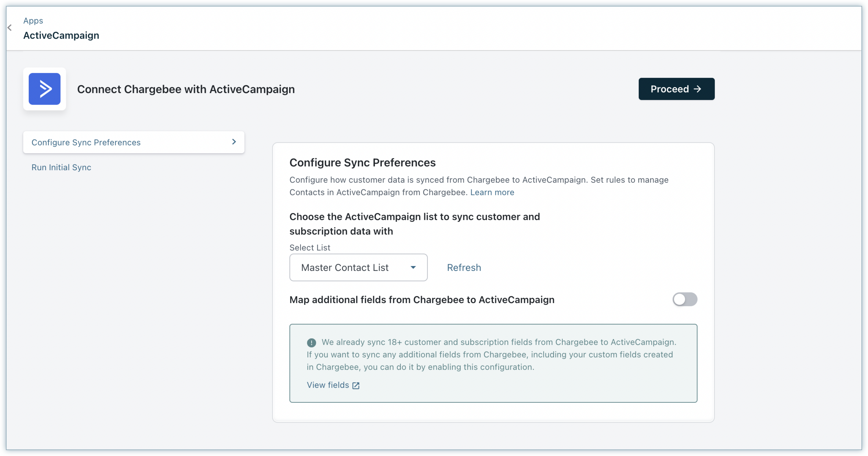Click the Select List field label

point(310,247)
